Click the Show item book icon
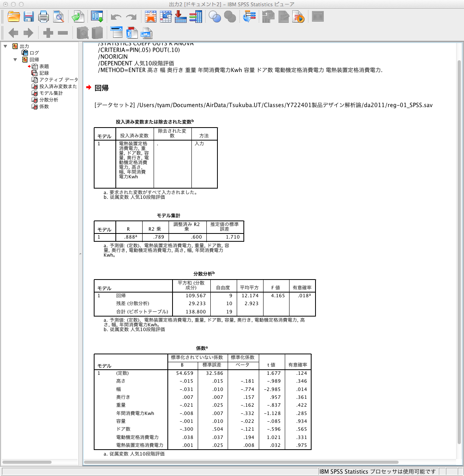464x476 pixels. click(82, 33)
